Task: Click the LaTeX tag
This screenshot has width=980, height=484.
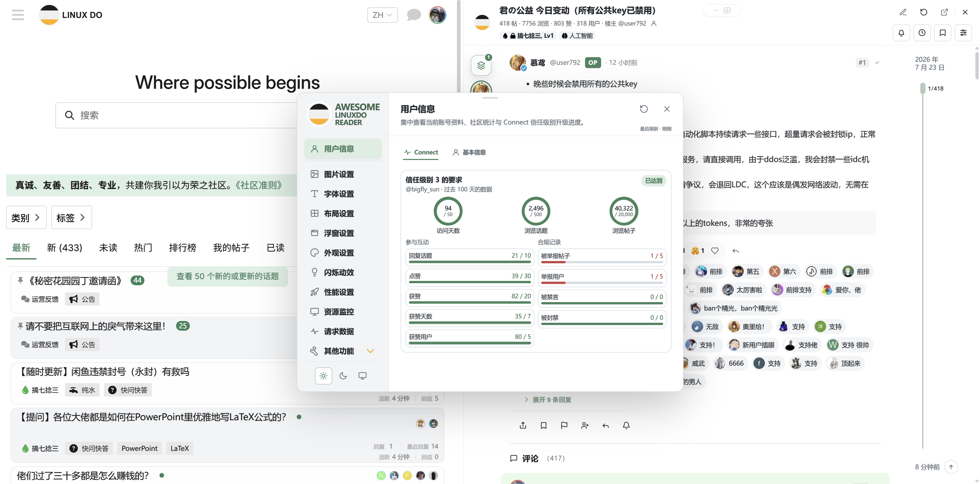Action: click(x=180, y=449)
